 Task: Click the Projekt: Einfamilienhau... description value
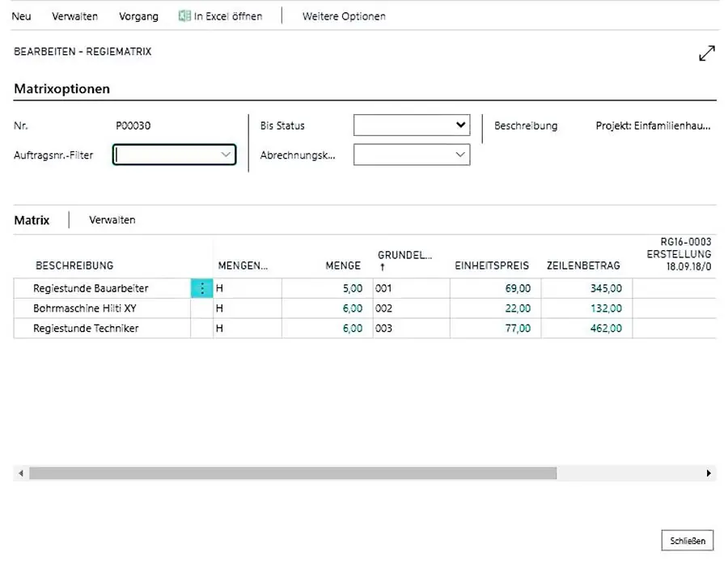point(653,125)
